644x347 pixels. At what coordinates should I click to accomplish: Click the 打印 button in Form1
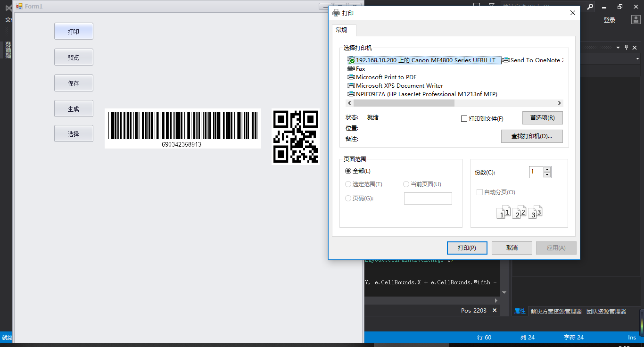pos(74,31)
